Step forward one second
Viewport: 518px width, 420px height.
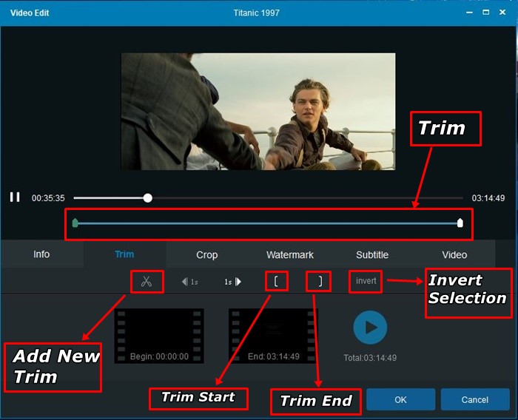coord(233,282)
